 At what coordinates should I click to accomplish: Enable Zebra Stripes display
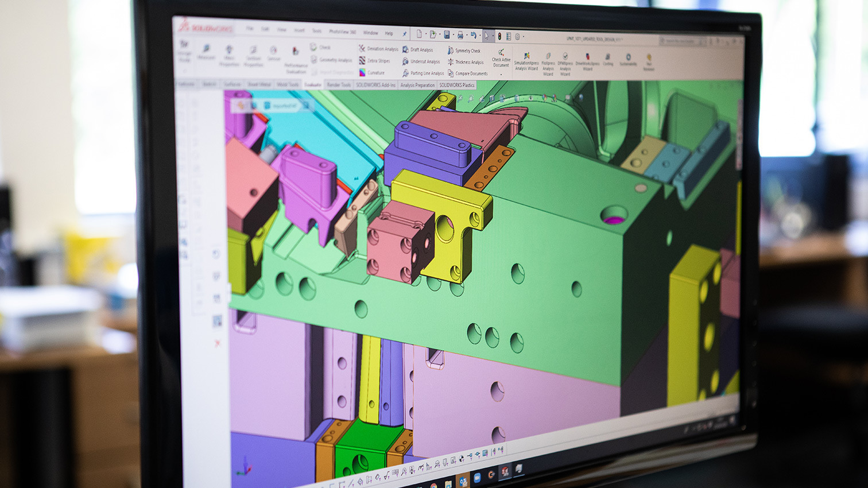[x=375, y=61]
